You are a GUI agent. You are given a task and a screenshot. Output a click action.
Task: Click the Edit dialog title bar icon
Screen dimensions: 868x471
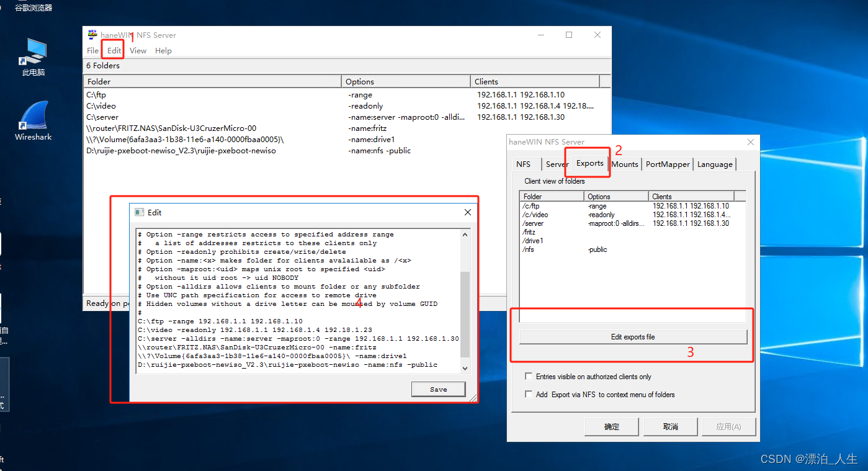pos(139,212)
